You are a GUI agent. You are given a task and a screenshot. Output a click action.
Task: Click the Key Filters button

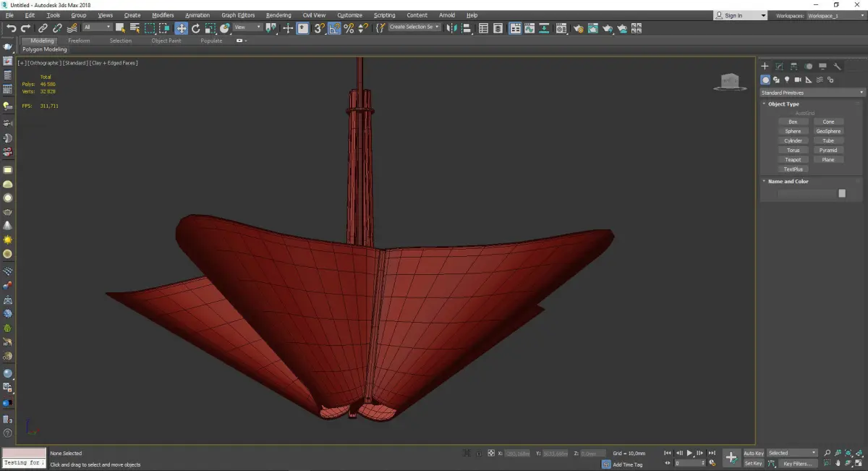point(797,463)
